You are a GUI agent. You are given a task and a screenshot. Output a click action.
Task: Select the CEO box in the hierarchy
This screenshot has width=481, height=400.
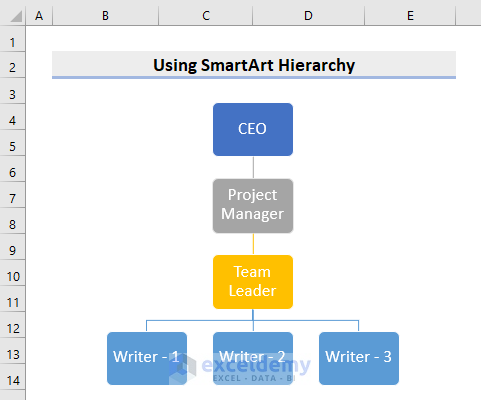coord(253,129)
